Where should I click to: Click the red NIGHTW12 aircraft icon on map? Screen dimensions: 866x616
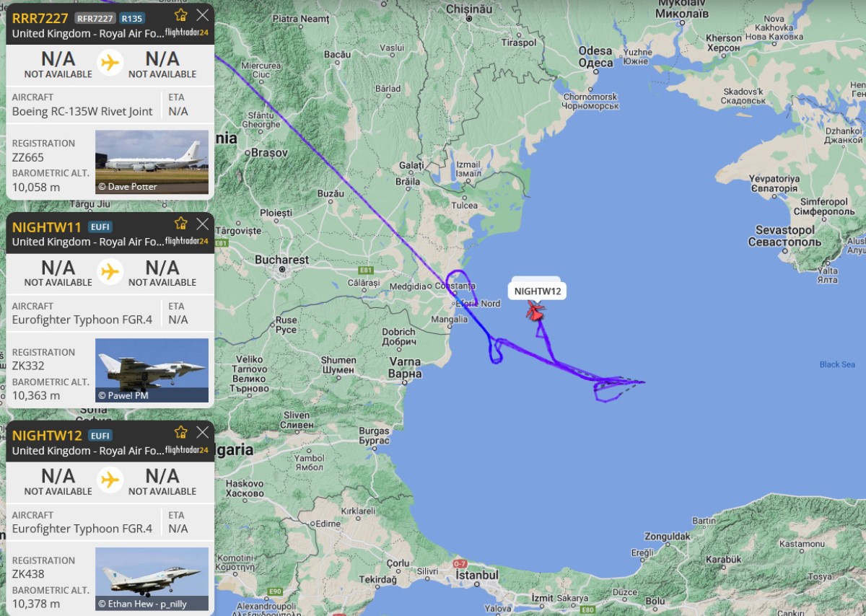535,311
